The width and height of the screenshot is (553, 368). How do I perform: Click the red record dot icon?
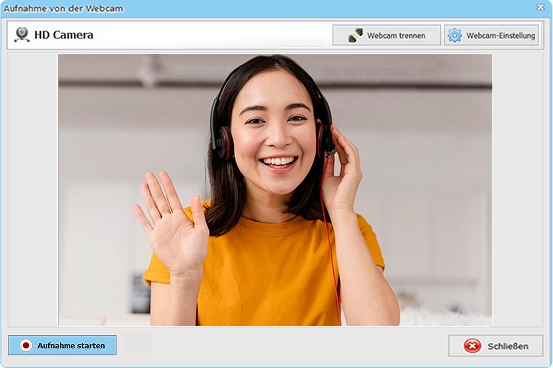click(26, 345)
